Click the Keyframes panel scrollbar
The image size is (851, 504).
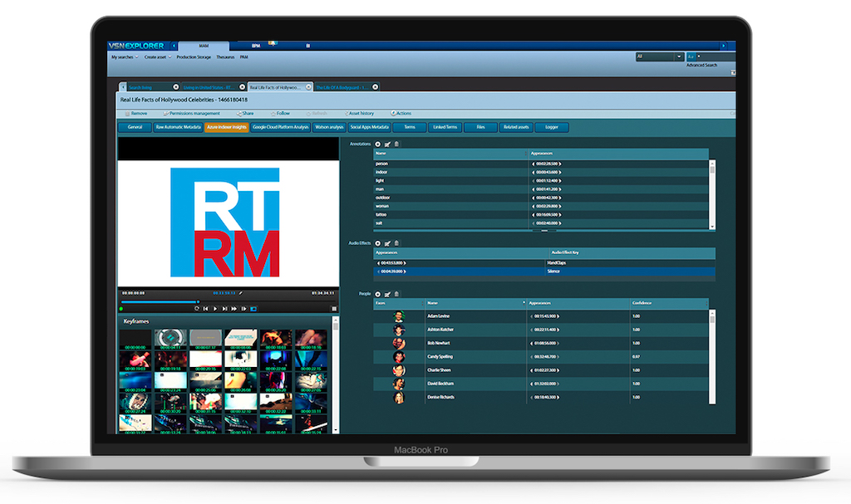[x=336, y=375]
